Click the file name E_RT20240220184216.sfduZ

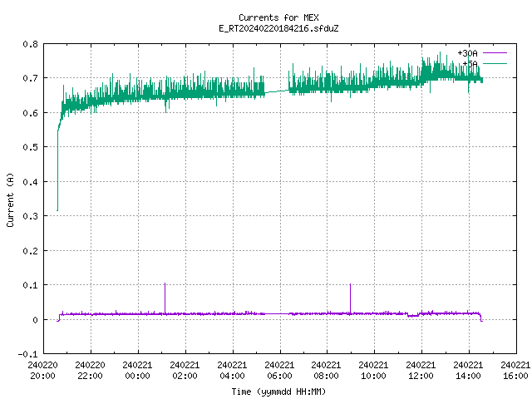point(278,28)
